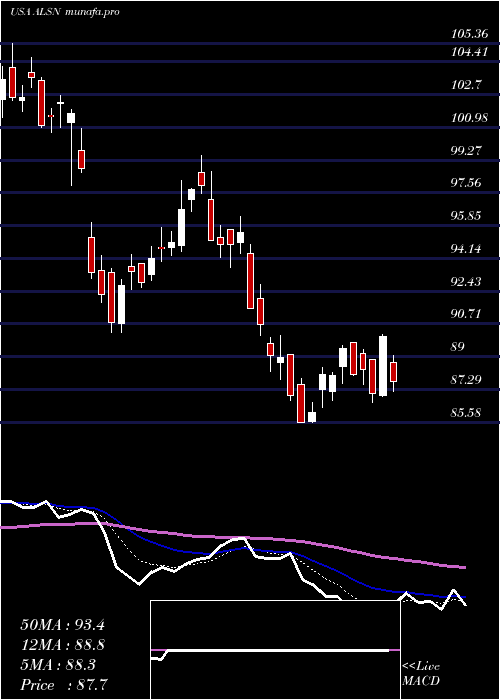Viewport: 500px width, 700px height.
Task: Click the last red candlestick on the right
Action: (393, 372)
